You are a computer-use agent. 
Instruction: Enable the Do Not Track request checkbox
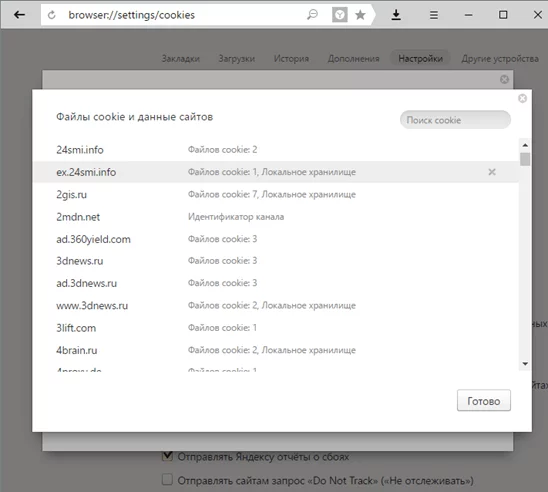(x=167, y=479)
